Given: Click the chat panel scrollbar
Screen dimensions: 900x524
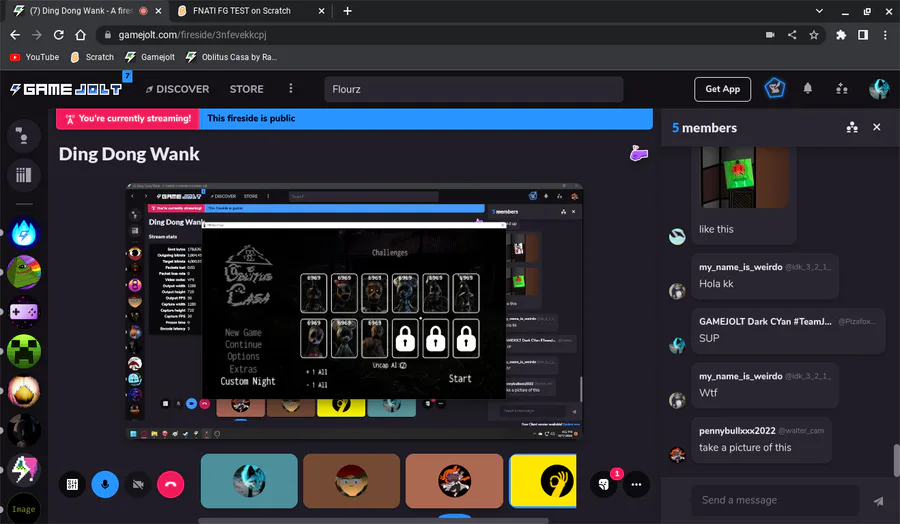Looking at the screenshot, I should click(x=896, y=461).
